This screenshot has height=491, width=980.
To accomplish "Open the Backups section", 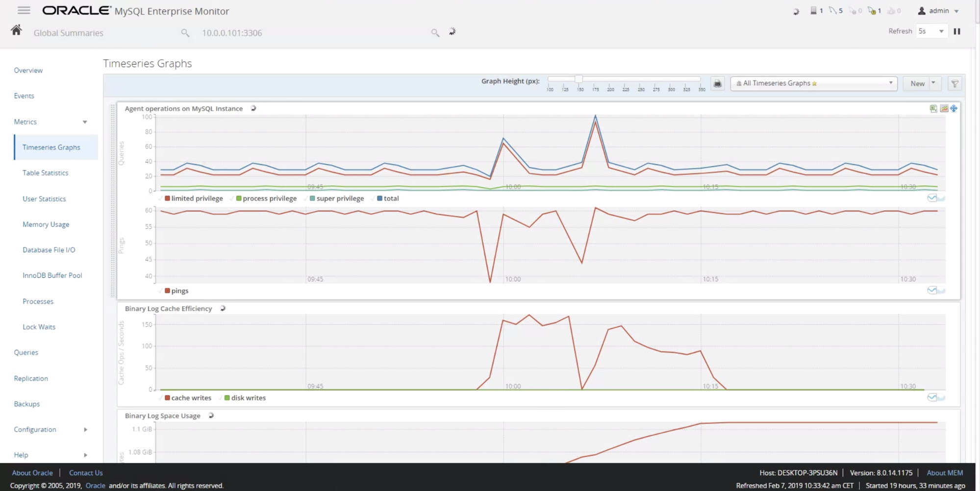I will point(27,404).
